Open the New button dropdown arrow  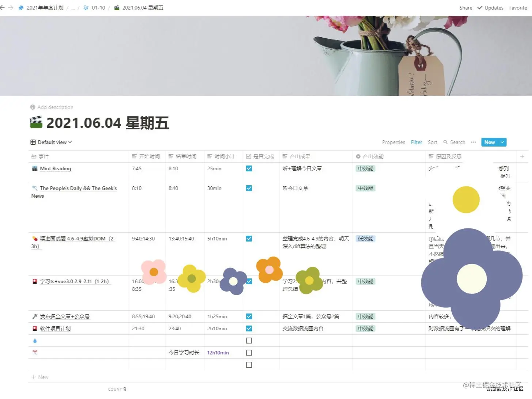[x=502, y=142]
